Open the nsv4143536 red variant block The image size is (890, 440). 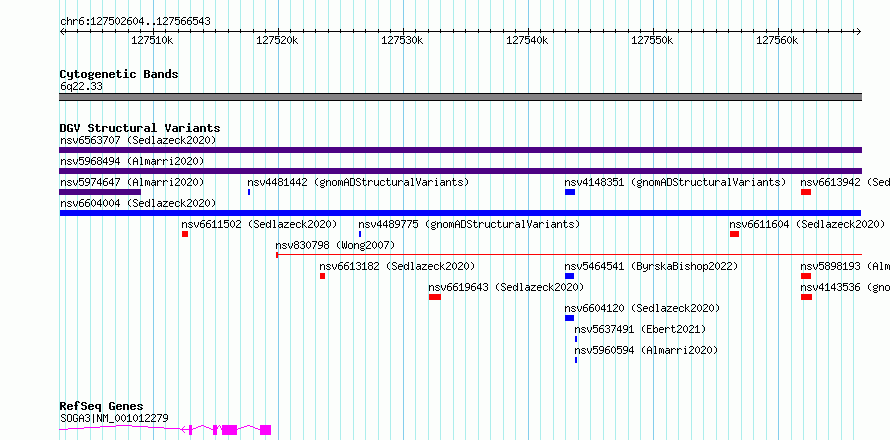click(807, 297)
